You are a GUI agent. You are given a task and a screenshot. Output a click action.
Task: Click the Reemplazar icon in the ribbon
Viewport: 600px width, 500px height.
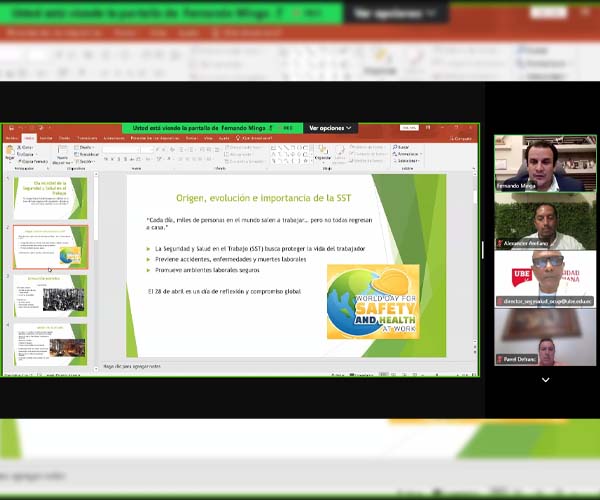point(397,154)
